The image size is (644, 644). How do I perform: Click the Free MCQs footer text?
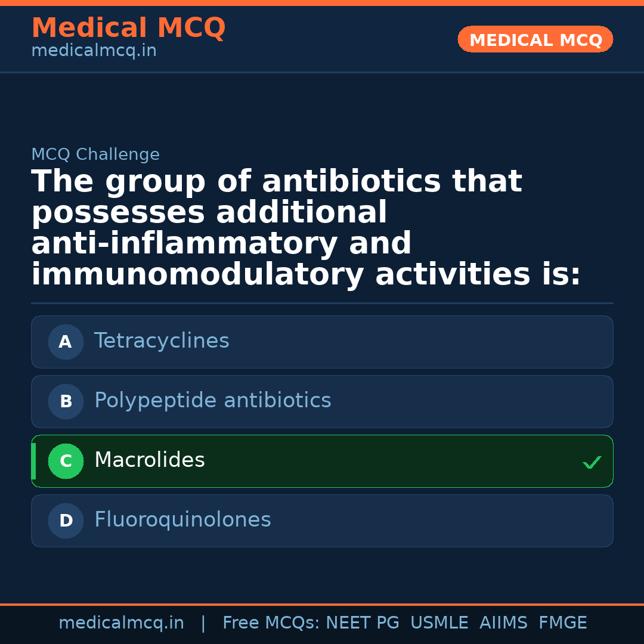[x=271, y=623]
